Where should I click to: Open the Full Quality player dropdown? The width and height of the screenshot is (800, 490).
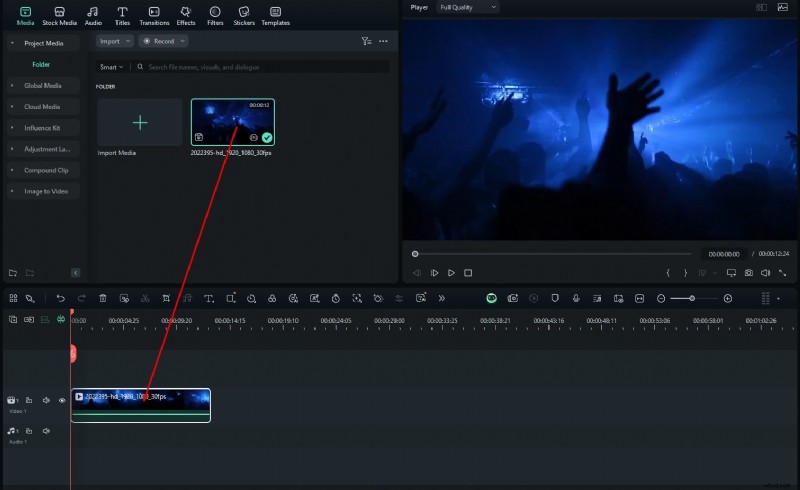[468, 7]
